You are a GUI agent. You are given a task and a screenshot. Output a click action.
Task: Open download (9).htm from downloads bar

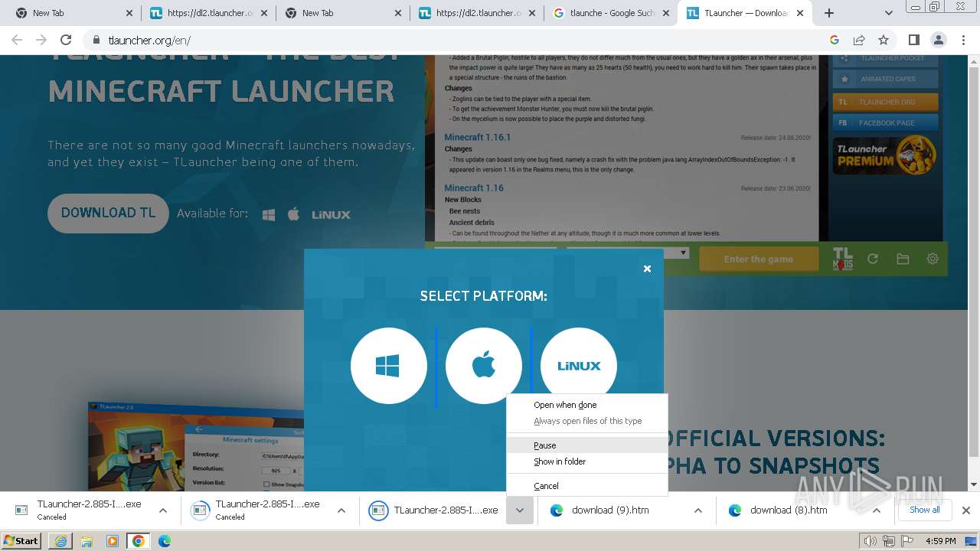click(x=610, y=510)
